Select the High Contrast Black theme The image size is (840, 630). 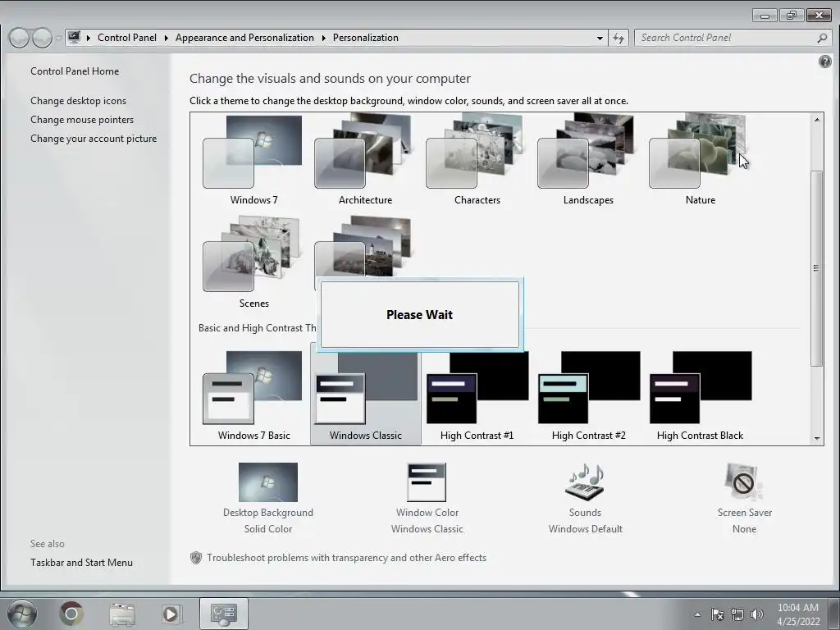coord(701,396)
